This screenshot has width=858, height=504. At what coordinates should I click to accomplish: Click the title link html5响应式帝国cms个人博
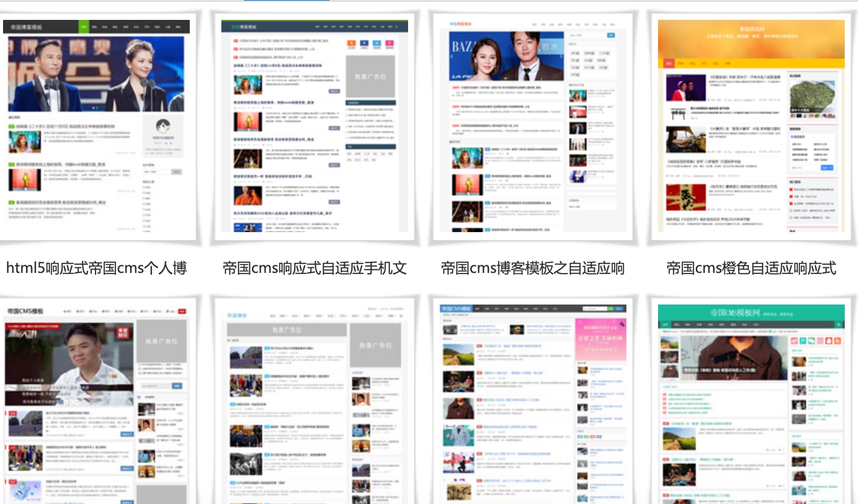click(x=96, y=268)
